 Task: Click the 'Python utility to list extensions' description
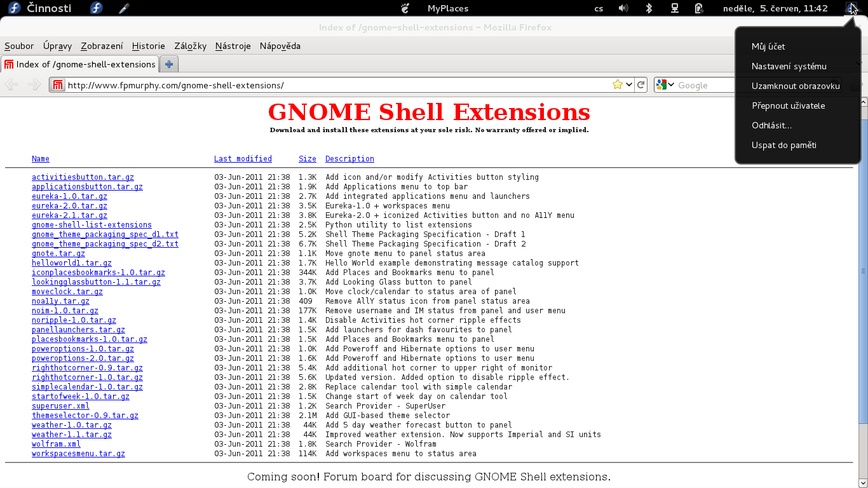[x=398, y=225]
